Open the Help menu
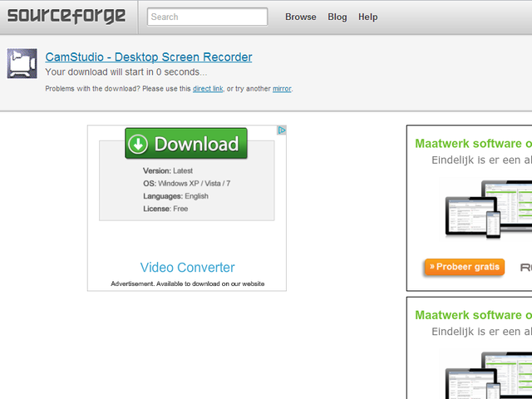 tap(367, 17)
